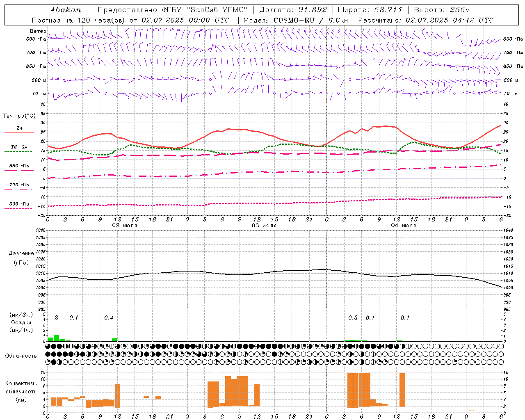Viewport: 525px width, 420px height.
Task: Click Рассчитано: 02.07.2025 04:42 UTC timestamp
Action: point(426,20)
